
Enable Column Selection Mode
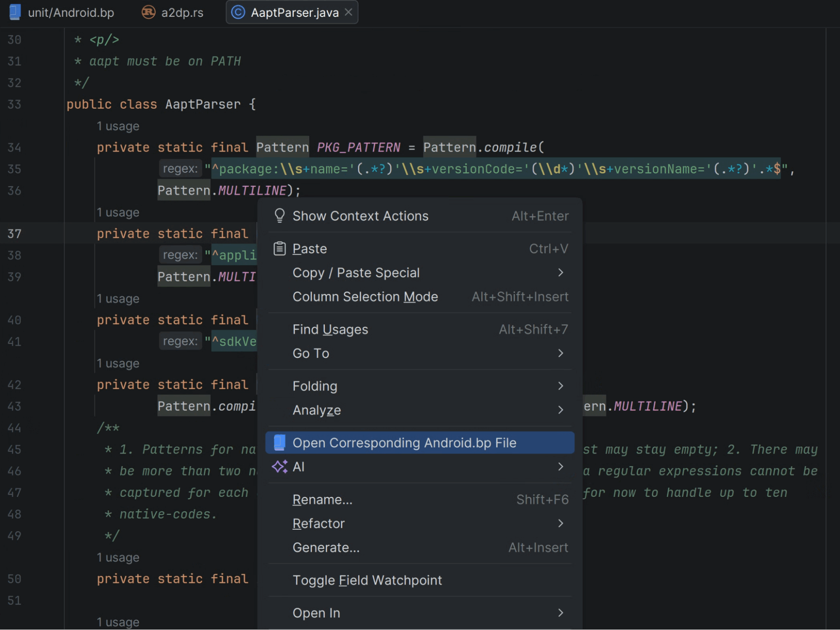coord(420,297)
